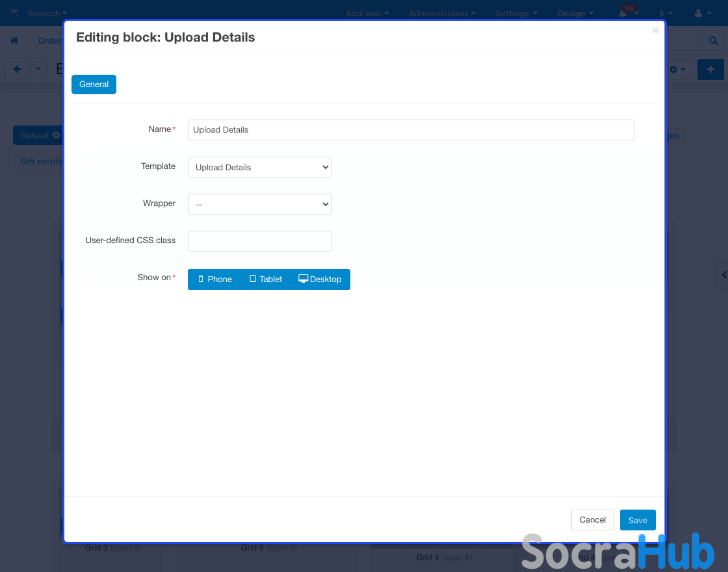The width and height of the screenshot is (728, 572).
Task: Click the plus add button
Action: tap(710, 69)
